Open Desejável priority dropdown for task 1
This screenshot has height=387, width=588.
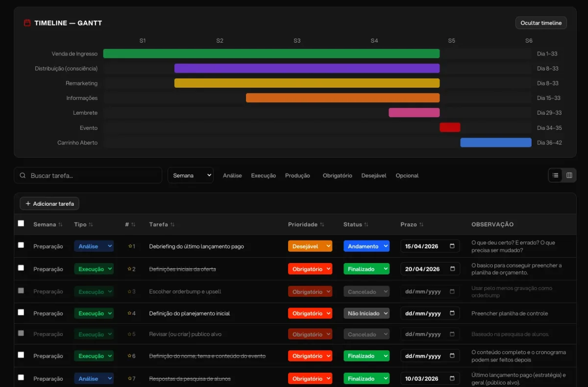coord(310,246)
